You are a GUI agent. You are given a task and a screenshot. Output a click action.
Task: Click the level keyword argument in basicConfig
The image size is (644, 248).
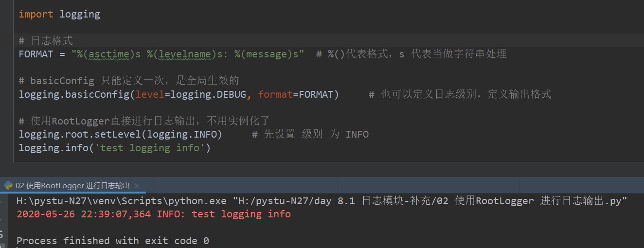click(x=150, y=94)
